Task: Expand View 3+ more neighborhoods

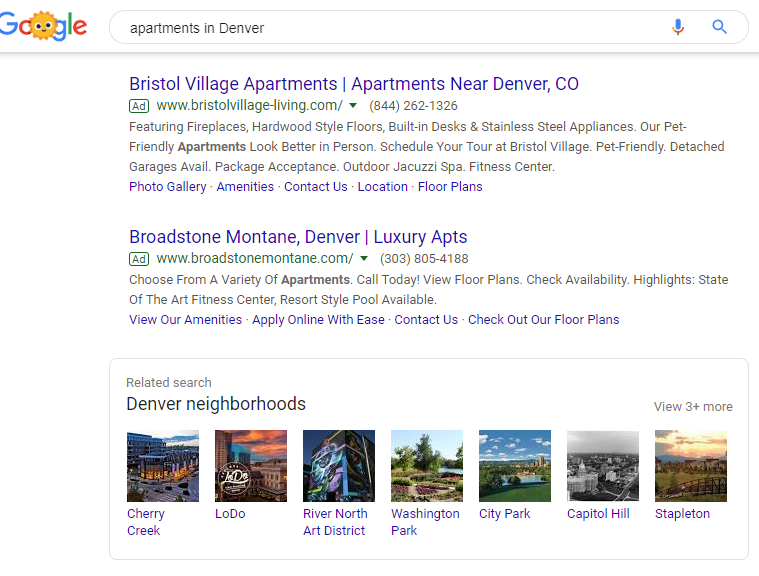Action: (x=693, y=407)
